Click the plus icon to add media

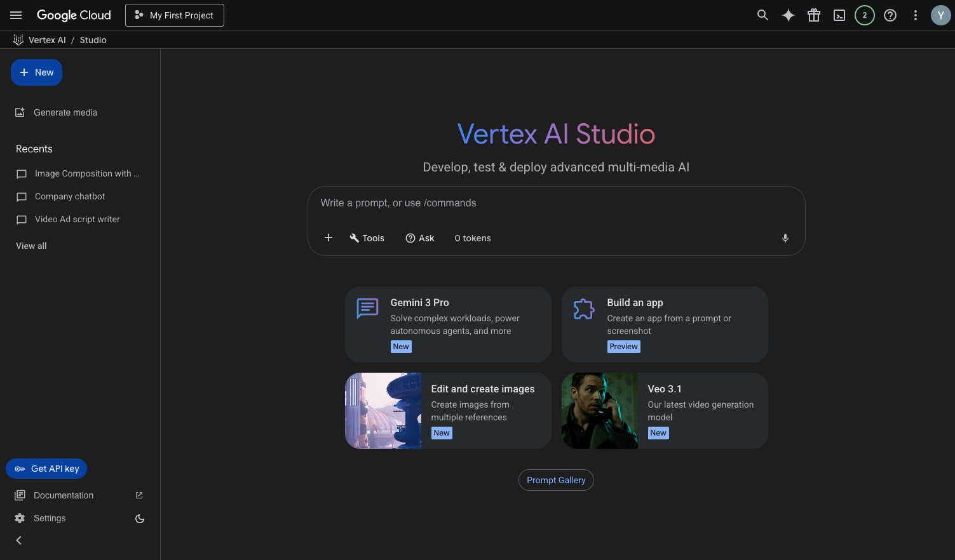pos(328,237)
